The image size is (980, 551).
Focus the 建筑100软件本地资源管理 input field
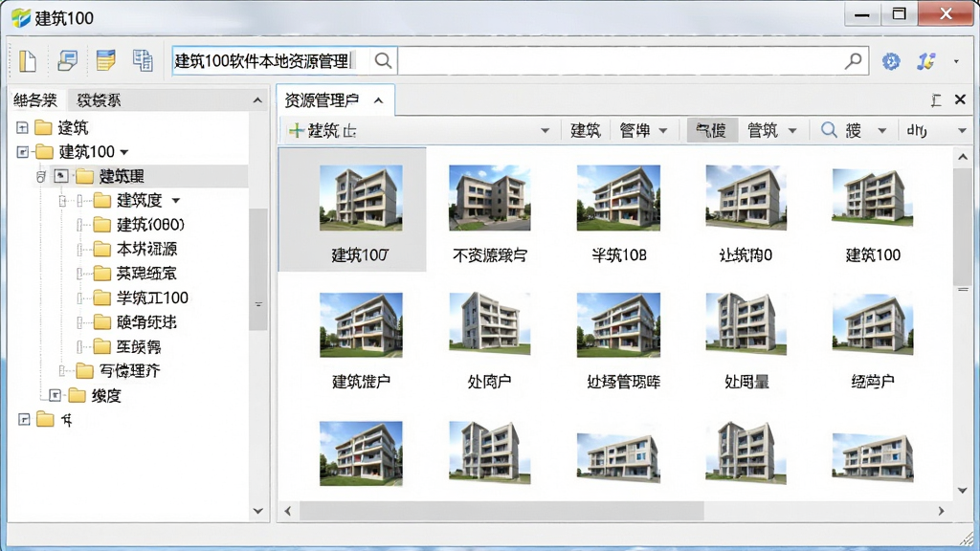pos(270,60)
